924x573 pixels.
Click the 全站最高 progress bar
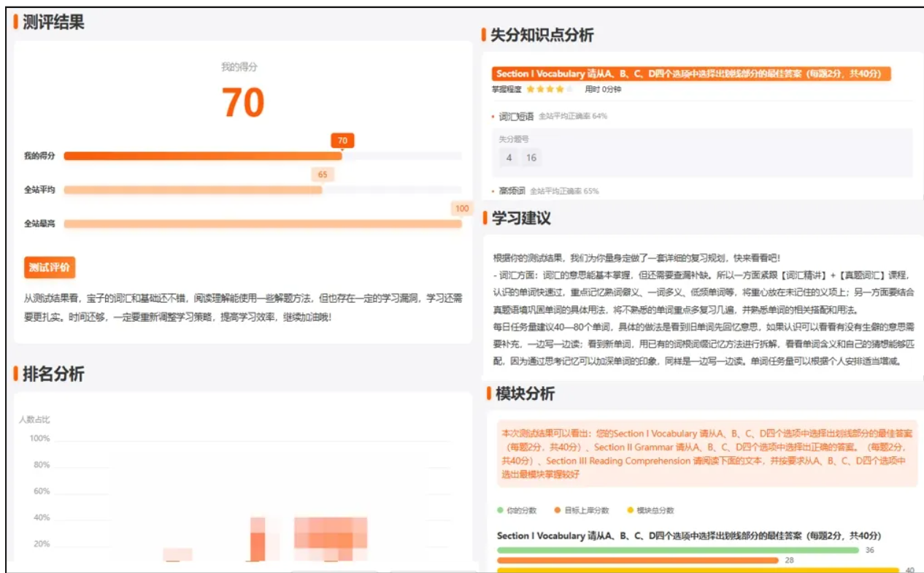click(x=263, y=224)
